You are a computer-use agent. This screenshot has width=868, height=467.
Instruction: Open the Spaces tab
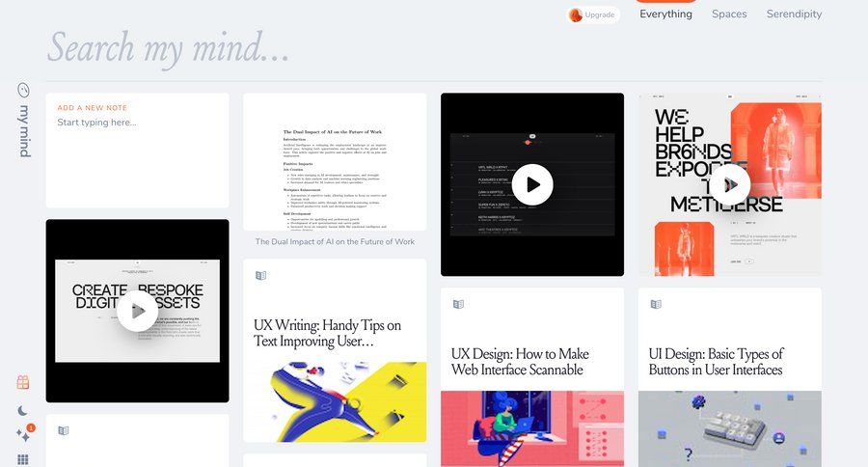point(729,14)
